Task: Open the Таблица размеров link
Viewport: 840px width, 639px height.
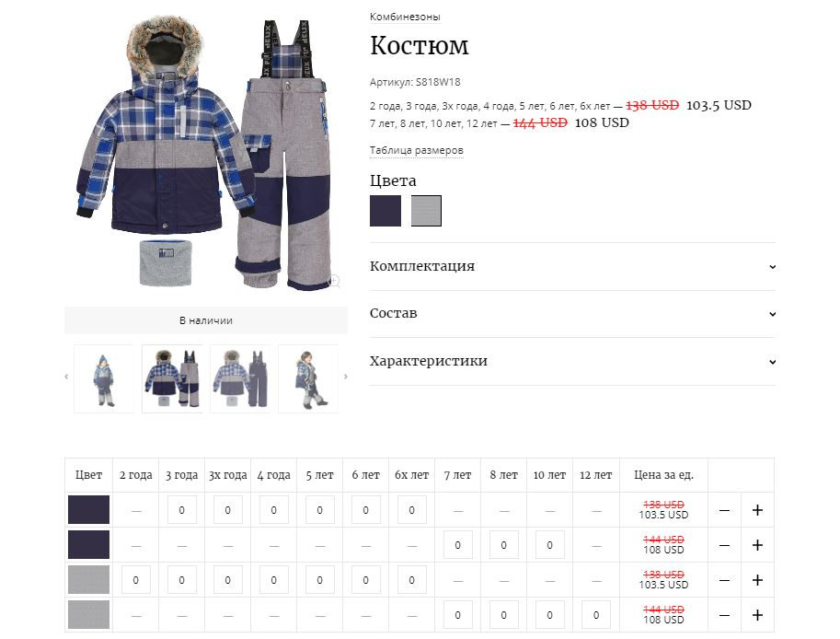Action: coord(416,151)
